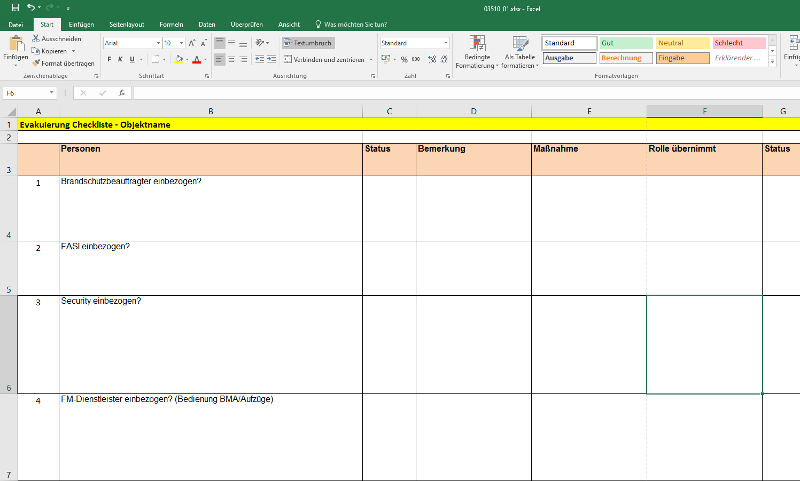Expand the number format dropdown (Standard)

[x=445, y=43]
